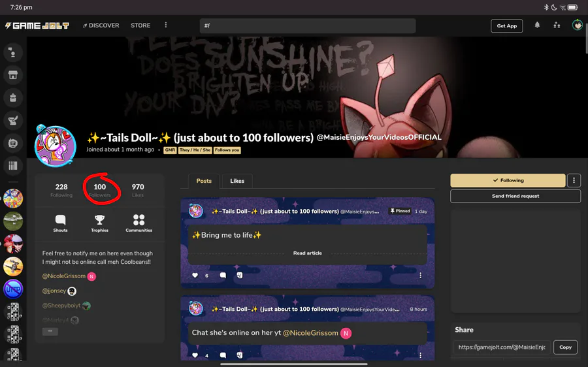Click the author avatar on the pinned post
The height and width of the screenshot is (367, 588).
coord(196,211)
